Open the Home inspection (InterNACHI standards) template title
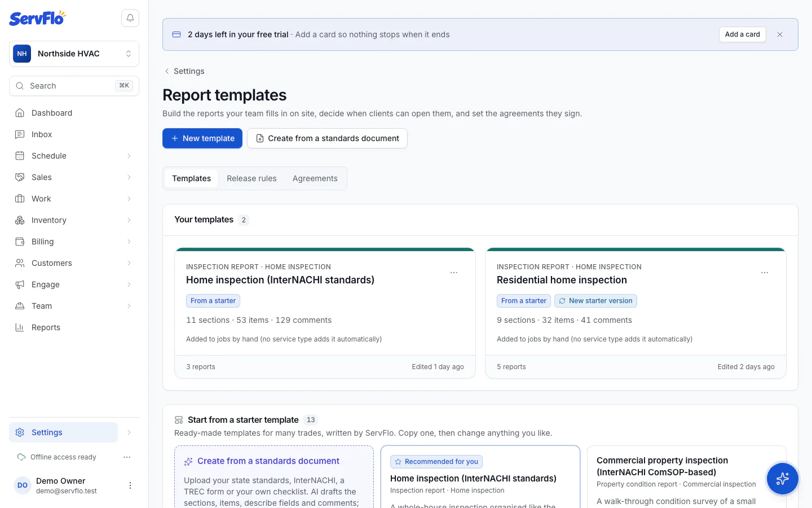Image resolution: width=812 pixels, height=508 pixels. click(x=280, y=280)
